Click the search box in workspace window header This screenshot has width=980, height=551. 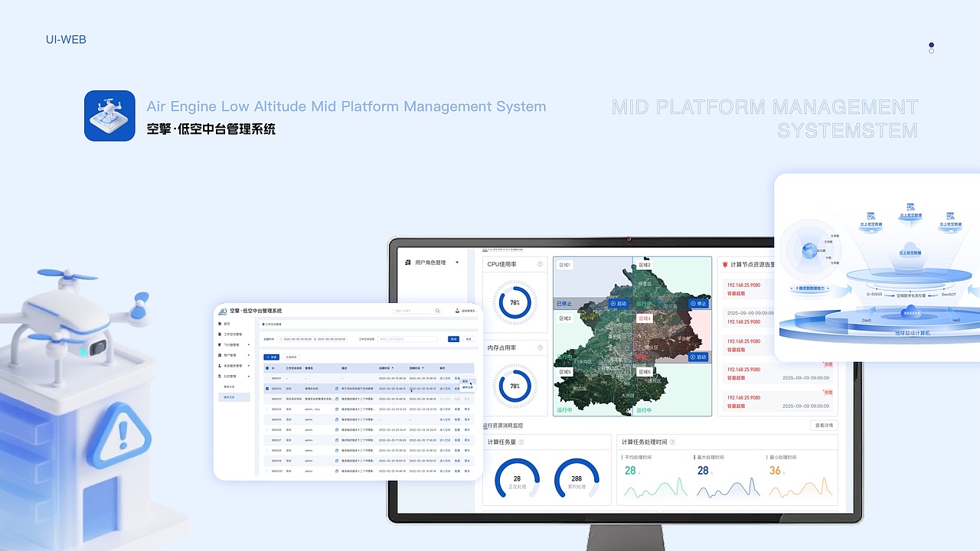(x=417, y=311)
